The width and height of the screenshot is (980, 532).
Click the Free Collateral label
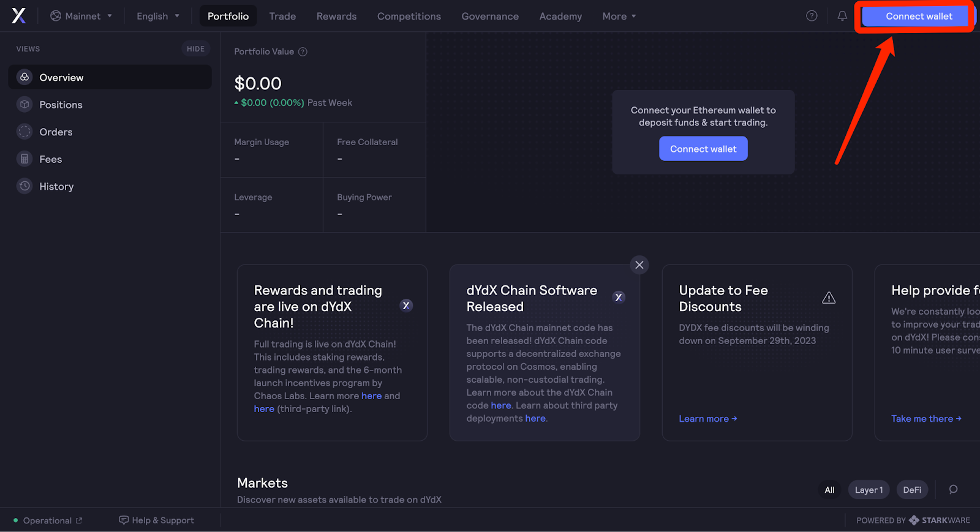click(x=367, y=142)
